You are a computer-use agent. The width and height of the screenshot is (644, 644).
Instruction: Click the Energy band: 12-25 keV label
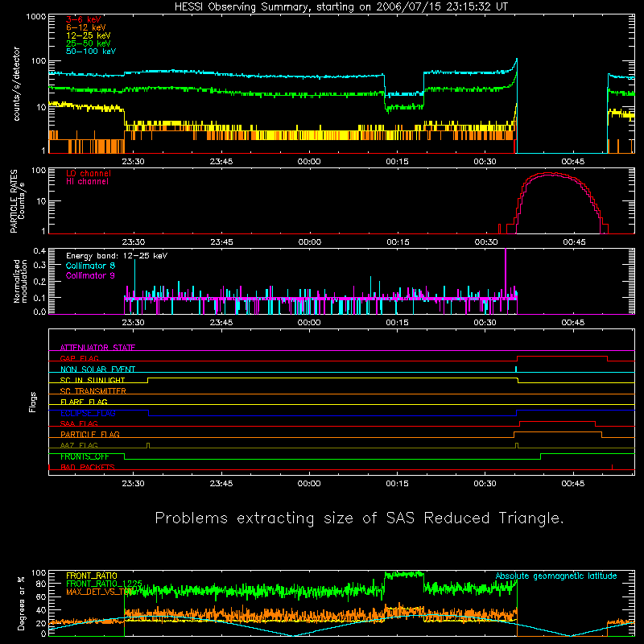click(117, 256)
